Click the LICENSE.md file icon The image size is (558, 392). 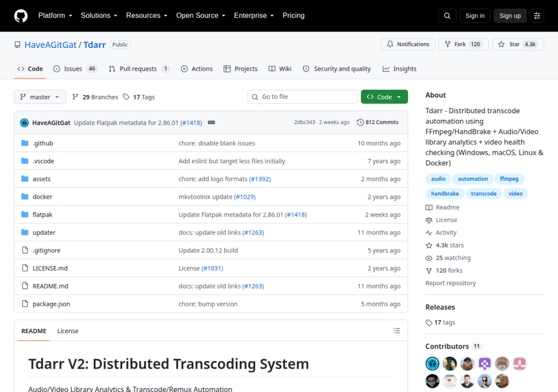click(x=25, y=268)
